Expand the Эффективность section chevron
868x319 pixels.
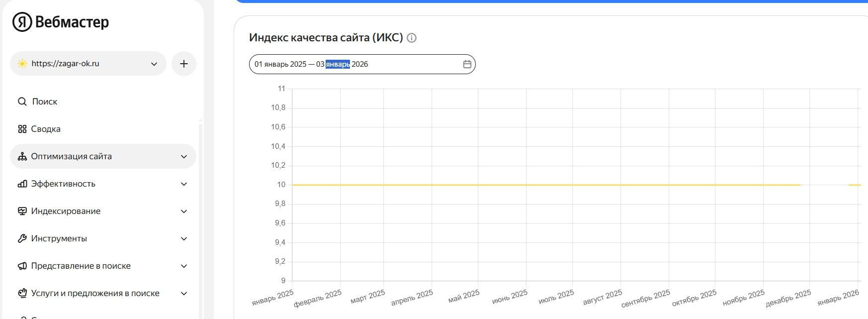pos(184,184)
